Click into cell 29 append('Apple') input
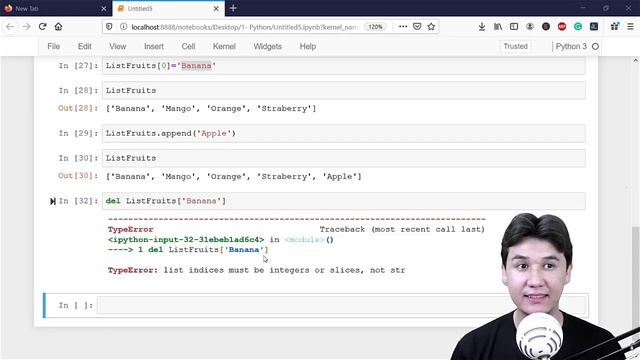 [344, 133]
